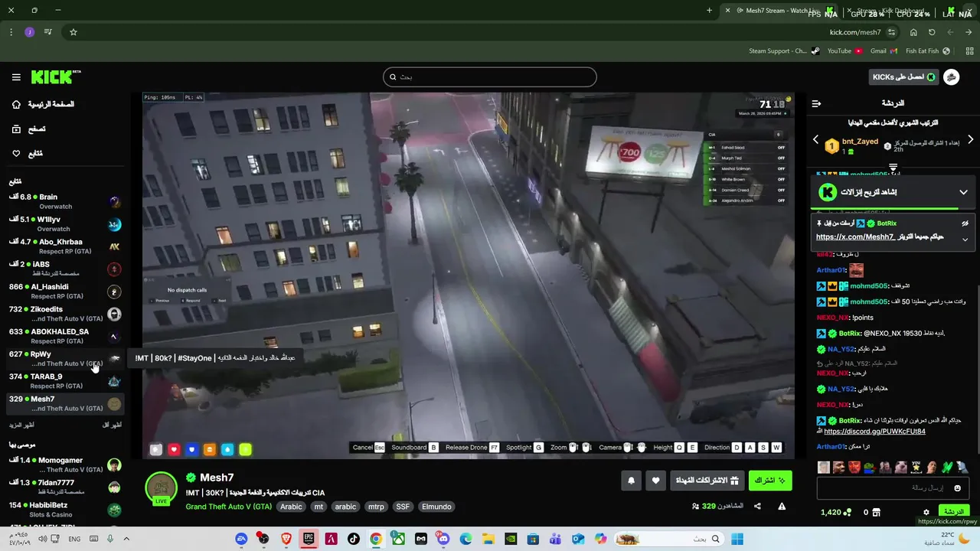Screen dimensions: 980x551
Task: Select the mtrp stream tag
Action: pos(376,507)
